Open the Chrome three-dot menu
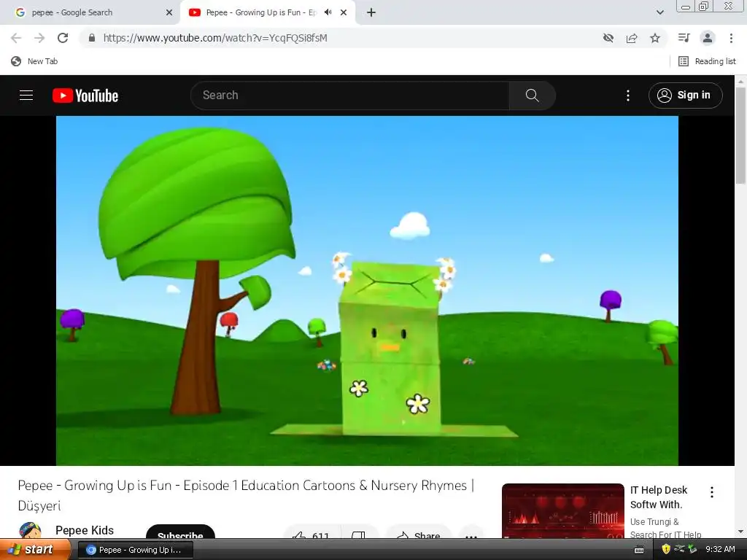The height and width of the screenshot is (560, 747). pyautogui.click(x=731, y=38)
